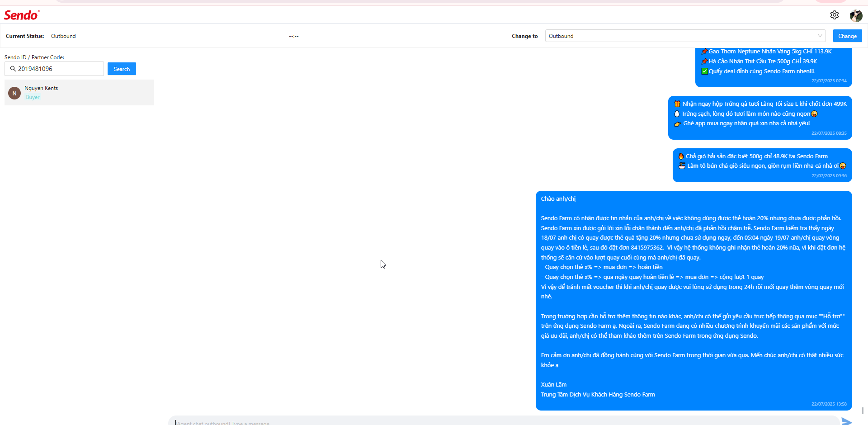Click the Sendo logo
868x425 pixels.
coord(22,15)
